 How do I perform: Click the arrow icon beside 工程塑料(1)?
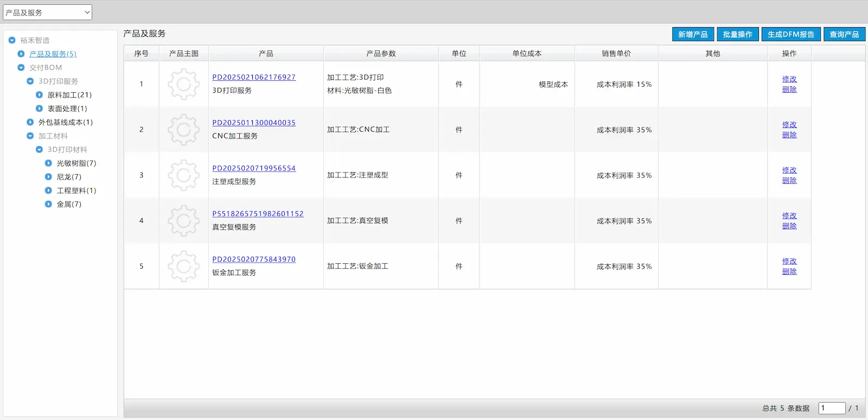click(48, 190)
